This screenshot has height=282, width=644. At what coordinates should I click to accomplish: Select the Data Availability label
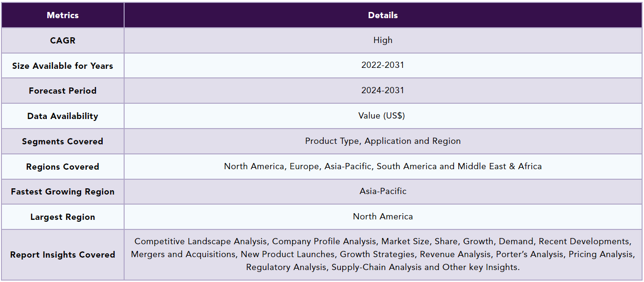tap(63, 116)
